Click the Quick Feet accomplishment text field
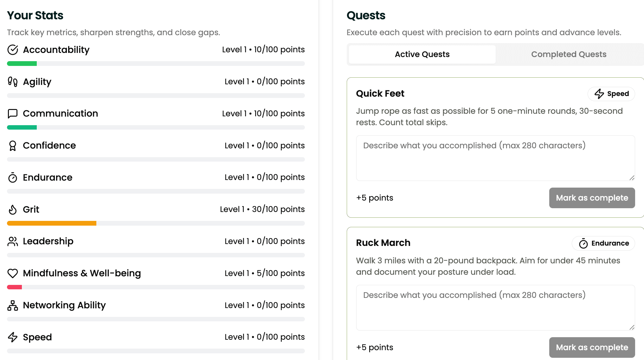644x360 pixels. [x=495, y=158]
